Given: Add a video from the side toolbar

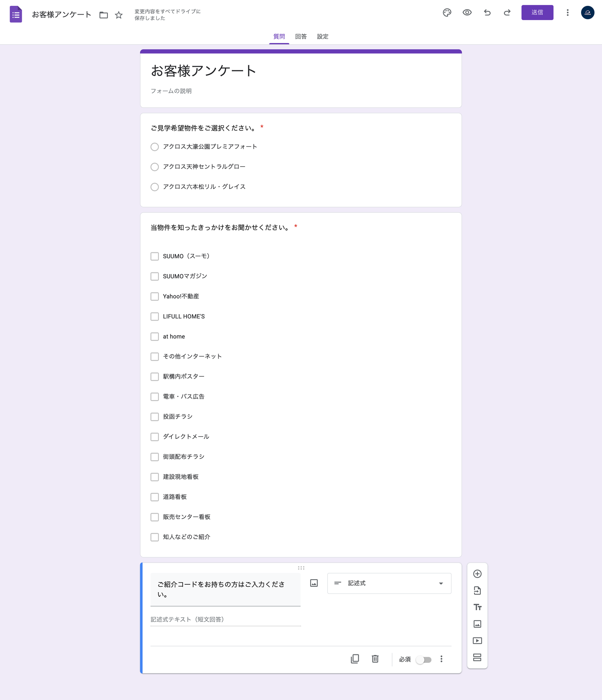Looking at the screenshot, I should point(477,641).
